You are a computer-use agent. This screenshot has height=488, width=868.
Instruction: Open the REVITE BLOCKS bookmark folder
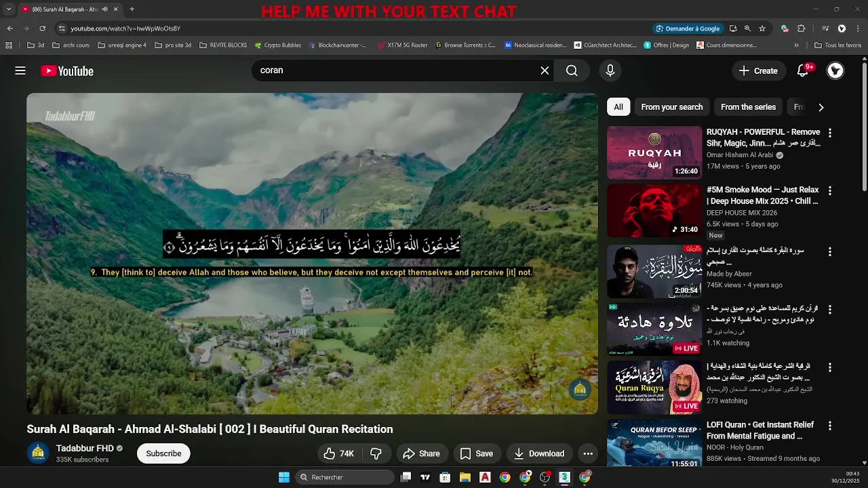point(223,45)
